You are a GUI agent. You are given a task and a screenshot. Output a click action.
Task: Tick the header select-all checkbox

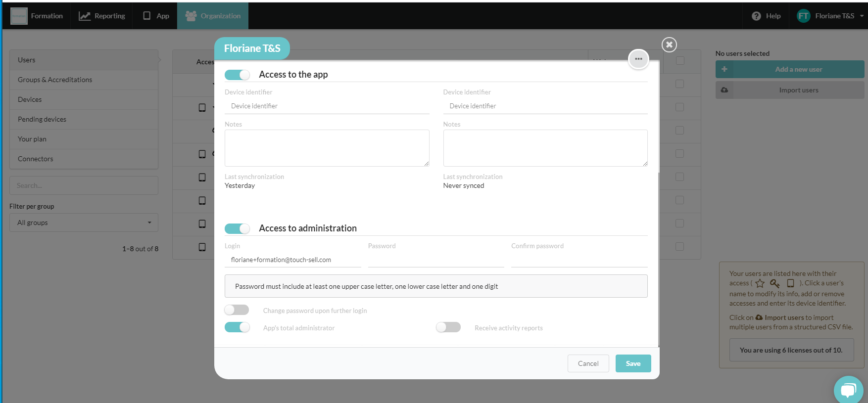(x=680, y=60)
